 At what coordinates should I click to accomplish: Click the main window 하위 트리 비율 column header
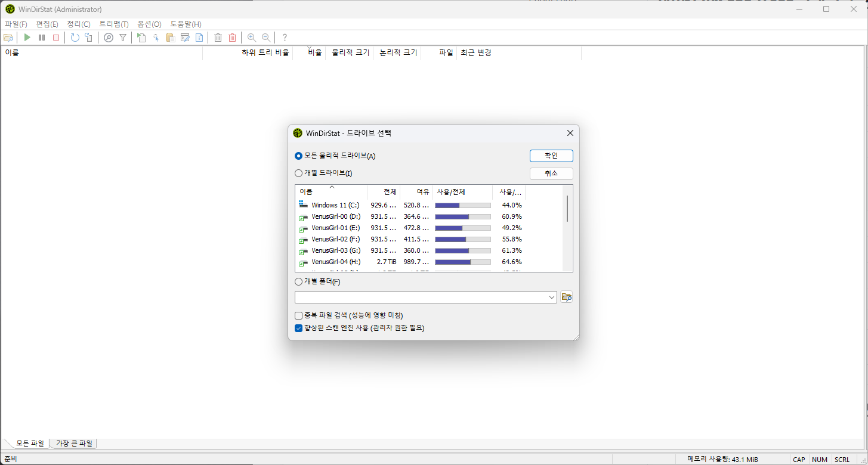pos(248,52)
